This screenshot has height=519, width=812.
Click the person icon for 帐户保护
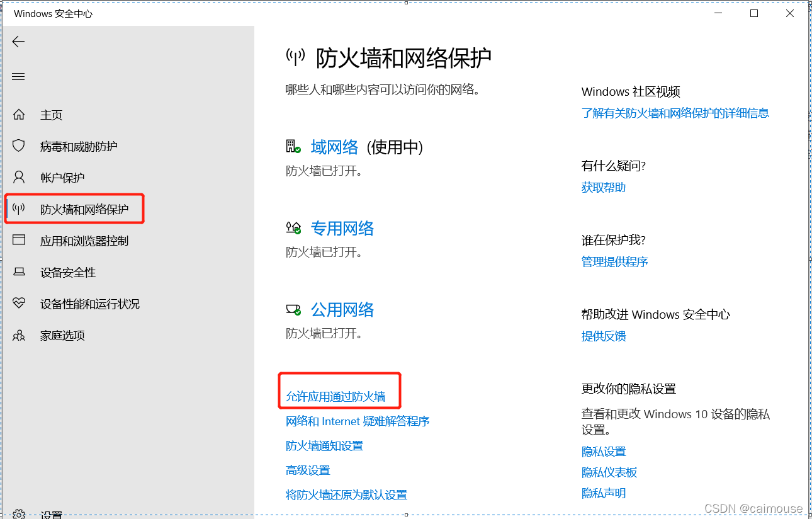19,178
